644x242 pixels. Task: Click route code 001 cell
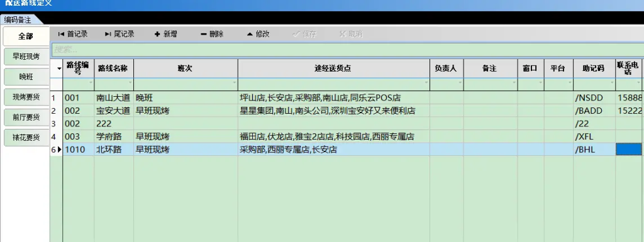[79, 97]
